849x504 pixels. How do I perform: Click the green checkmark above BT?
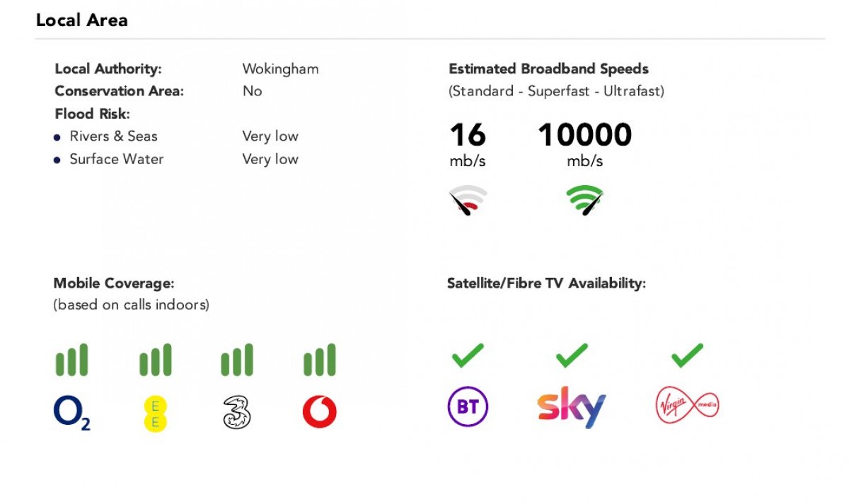468,355
